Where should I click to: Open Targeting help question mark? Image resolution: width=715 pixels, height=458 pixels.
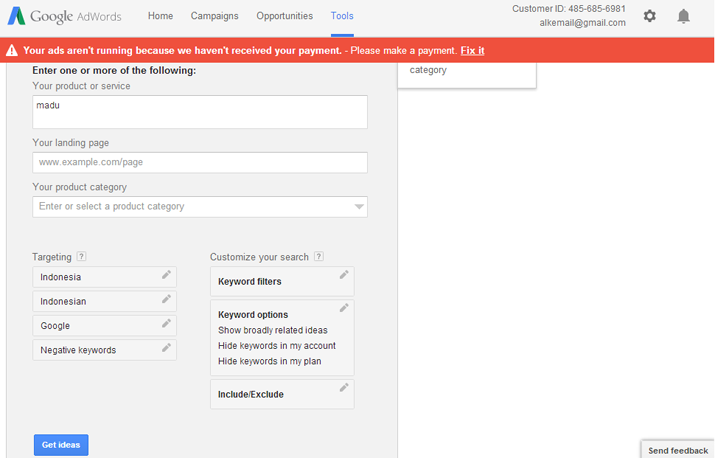tap(81, 256)
